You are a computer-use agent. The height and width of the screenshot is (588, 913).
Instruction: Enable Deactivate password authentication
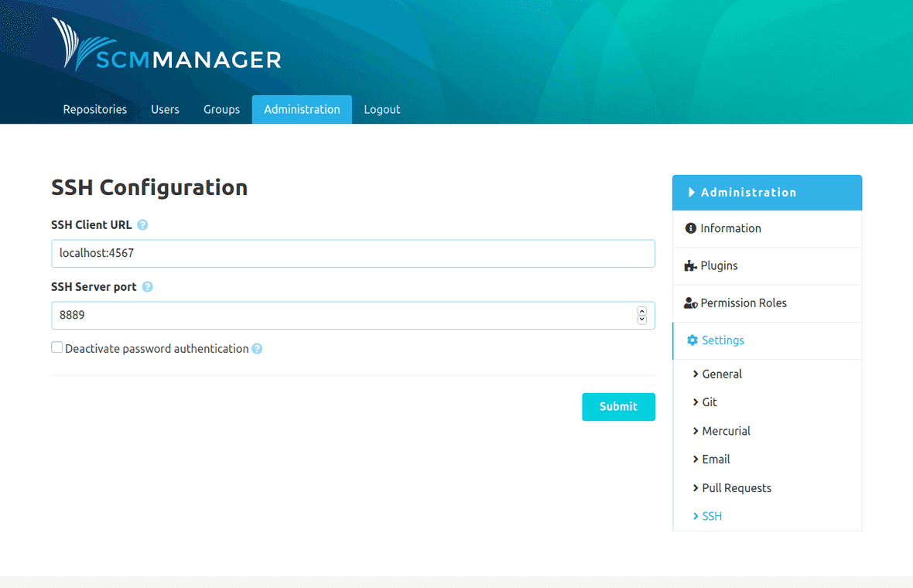click(56, 347)
